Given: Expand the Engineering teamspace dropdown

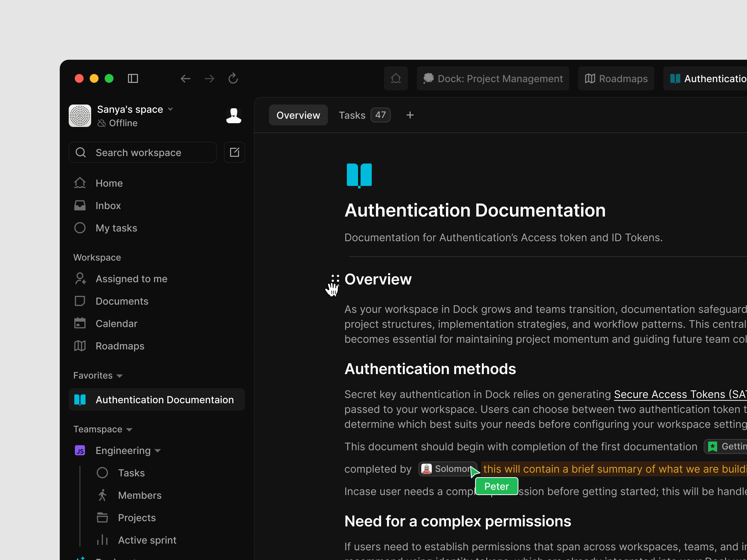Looking at the screenshot, I should (x=158, y=450).
